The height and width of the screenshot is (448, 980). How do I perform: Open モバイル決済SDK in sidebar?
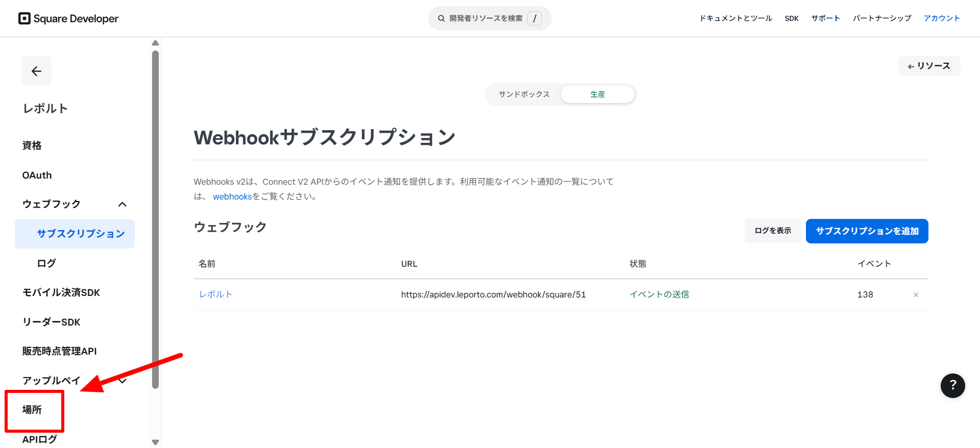pyautogui.click(x=61, y=292)
